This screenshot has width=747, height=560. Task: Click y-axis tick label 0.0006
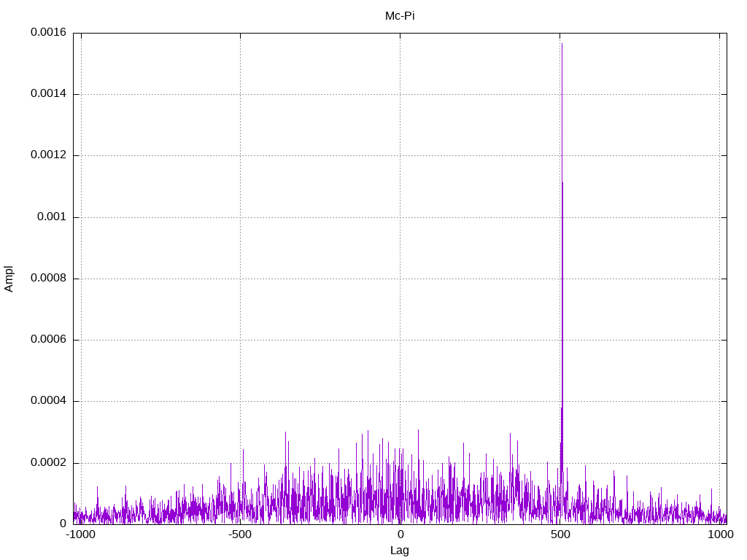click(49, 340)
